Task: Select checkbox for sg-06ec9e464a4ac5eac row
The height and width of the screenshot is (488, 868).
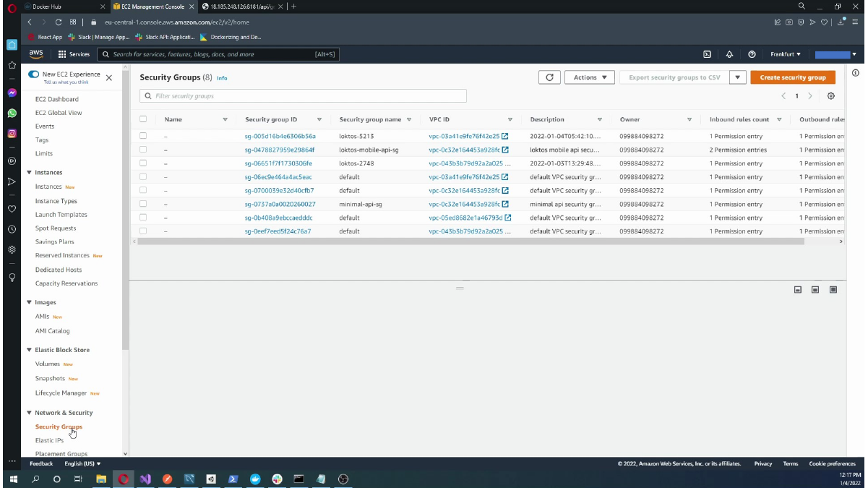Action: pos(143,177)
